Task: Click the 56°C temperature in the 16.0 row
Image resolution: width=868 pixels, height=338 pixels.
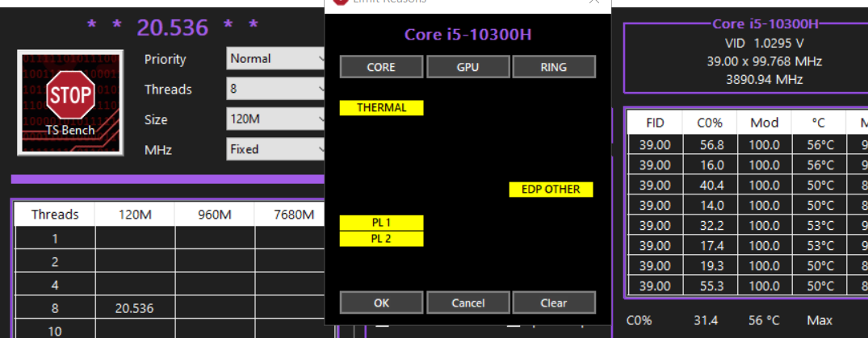Action: (819, 165)
